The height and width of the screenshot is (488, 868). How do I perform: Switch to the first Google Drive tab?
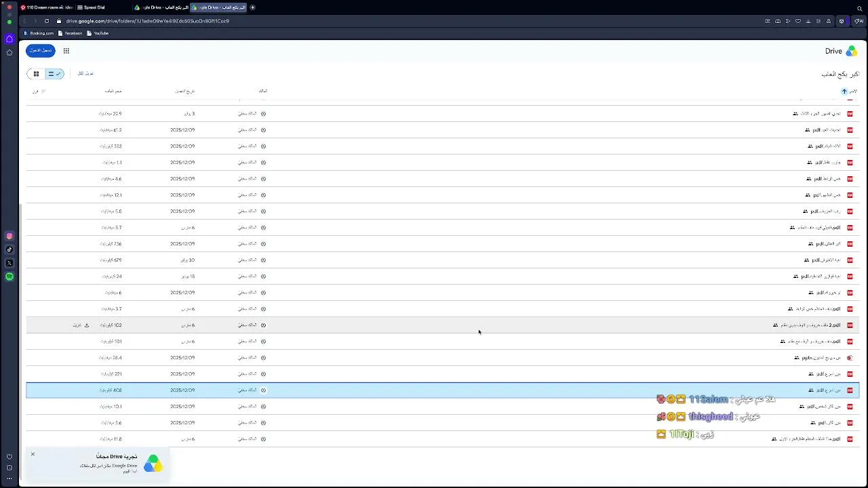[x=161, y=7]
